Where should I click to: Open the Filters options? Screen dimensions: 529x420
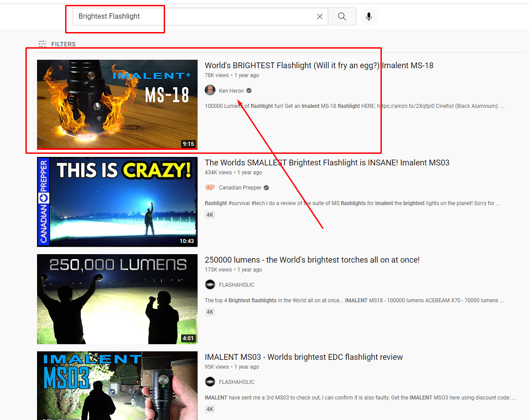[57, 44]
